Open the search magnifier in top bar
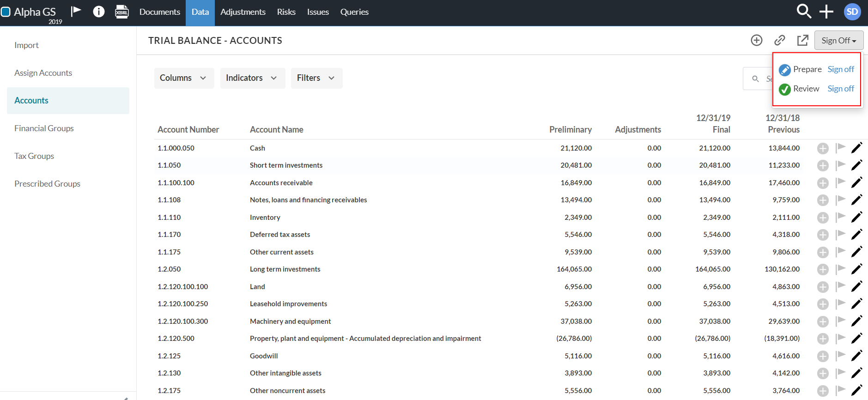 tap(804, 12)
